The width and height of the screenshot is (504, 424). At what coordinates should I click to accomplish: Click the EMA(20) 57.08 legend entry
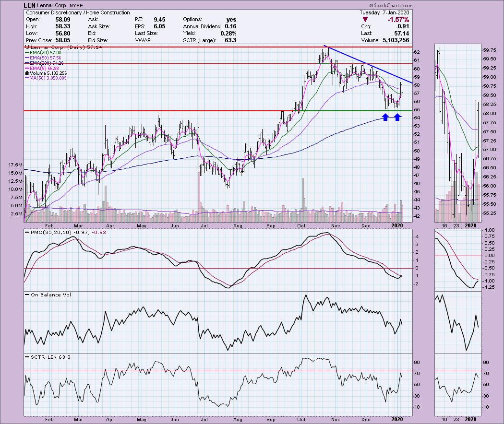(43, 53)
